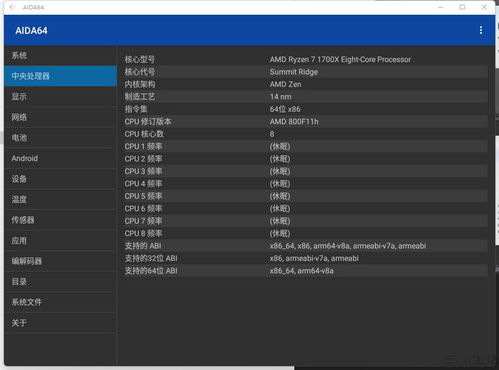Select 系统 in the sidebar
This screenshot has height=370, width=499.
pos(61,55)
